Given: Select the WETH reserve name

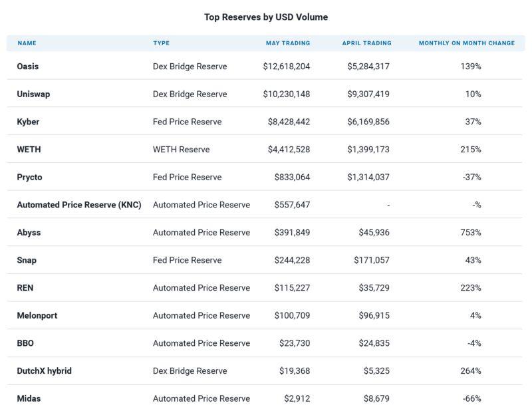Looking at the screenshot, I should click(29, 149).
